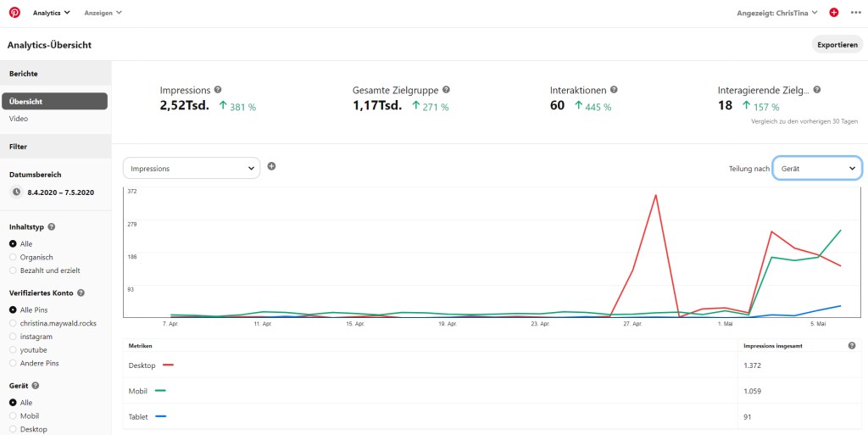The width and height of the screenshot is (868, 435).
Task: Click help icon in Impressions insgesamt header
Action: [x=851, y=346]
